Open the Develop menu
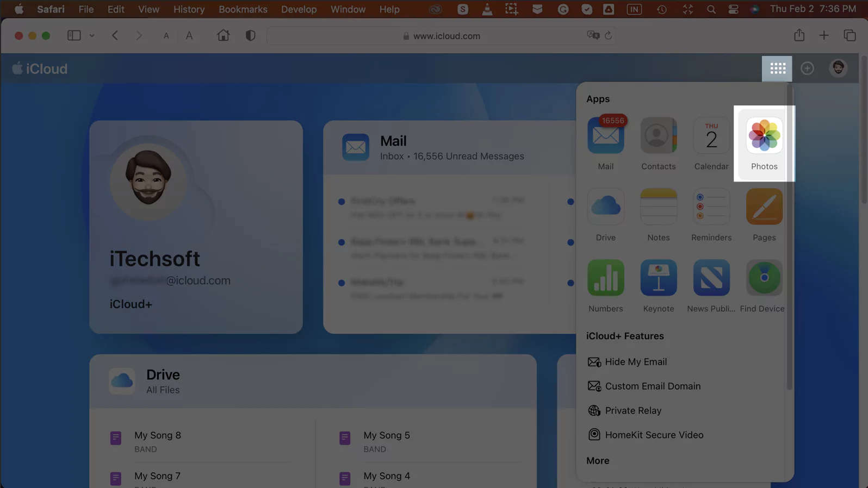 299,9
